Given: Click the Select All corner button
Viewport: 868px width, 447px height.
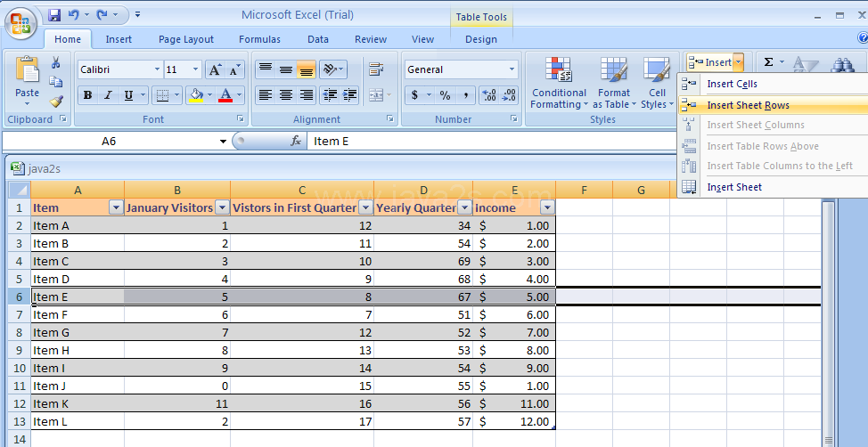Looking at the screenshot, I should pos(20,190).
